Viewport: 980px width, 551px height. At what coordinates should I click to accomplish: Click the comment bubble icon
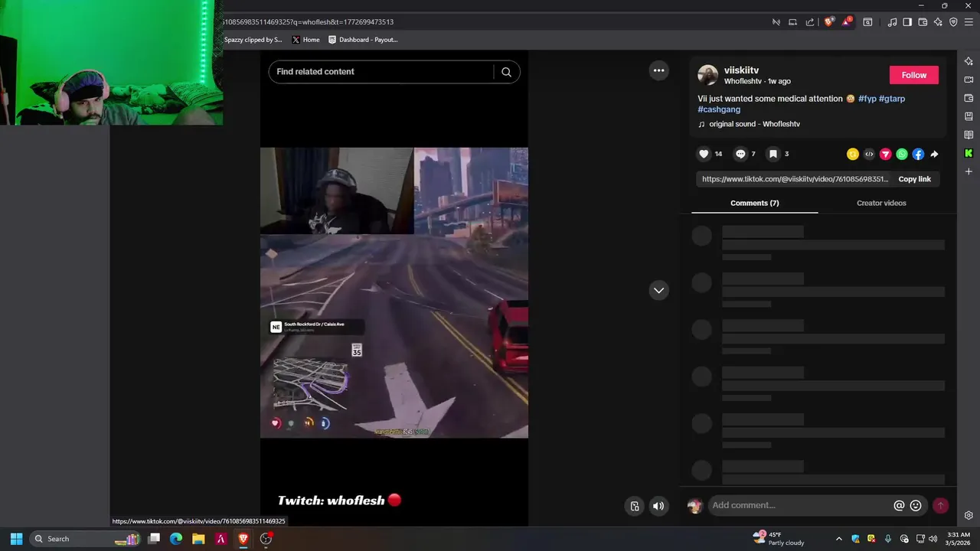point(740,154)
